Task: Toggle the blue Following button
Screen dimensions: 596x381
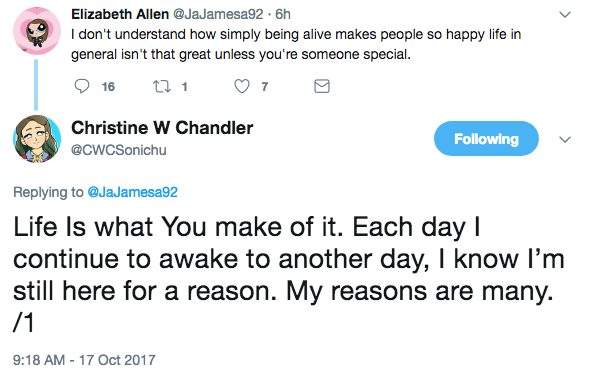Action: [486, 139]
